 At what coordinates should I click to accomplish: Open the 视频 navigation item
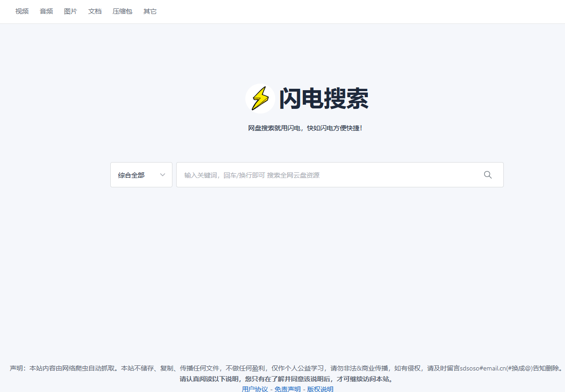coord(22,11)
